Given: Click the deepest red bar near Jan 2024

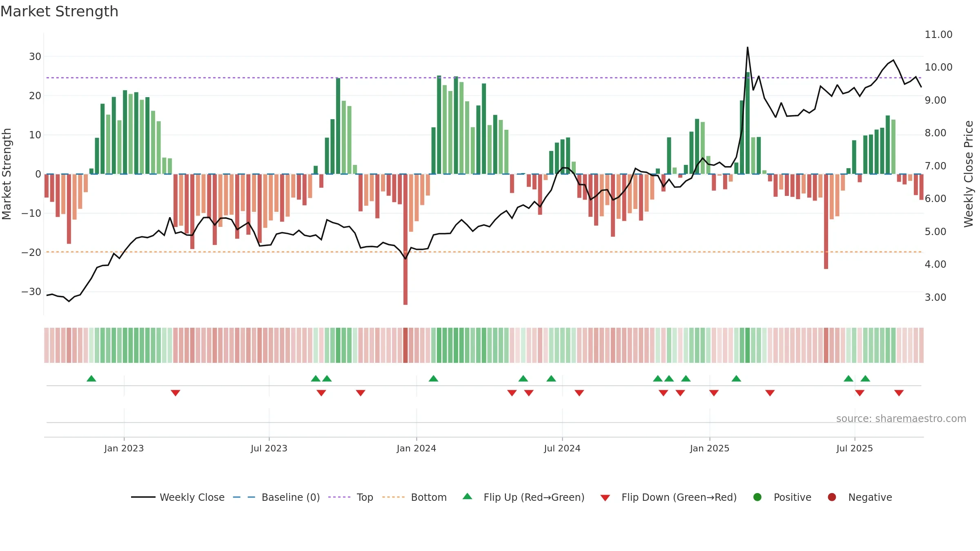Looking at the screenshot, I should pyautogui.click(x=405, y=239).
